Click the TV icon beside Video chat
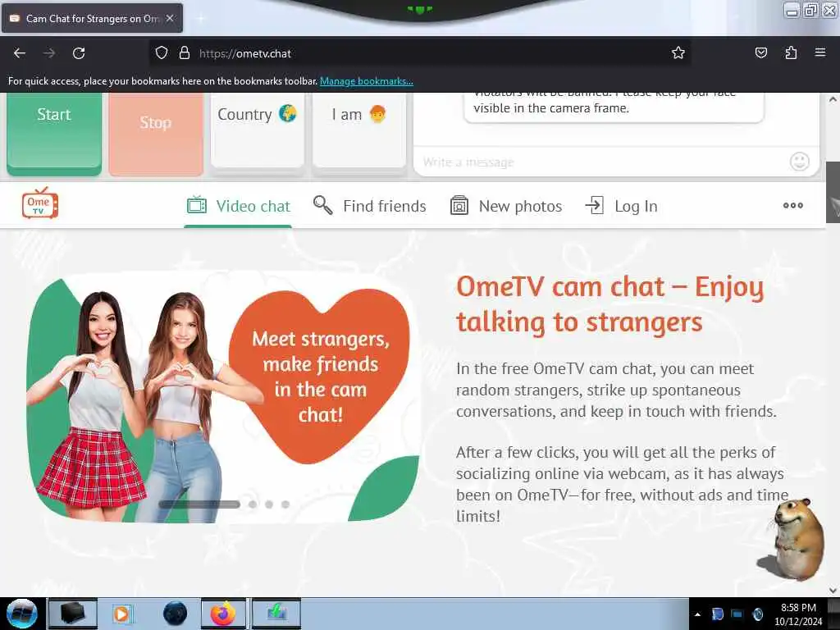Screen dimensions: 840x630 point(197,205)
